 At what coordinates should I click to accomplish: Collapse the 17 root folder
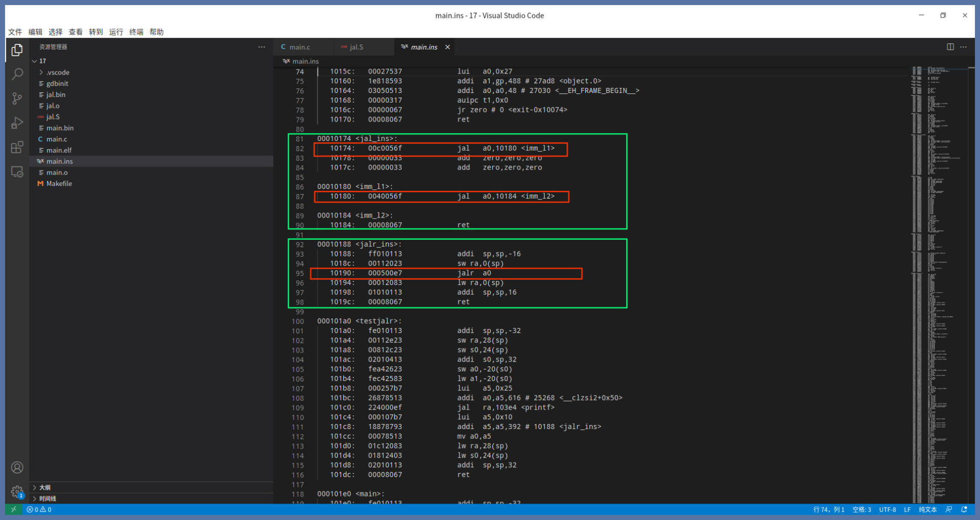(x=42, y=61)
